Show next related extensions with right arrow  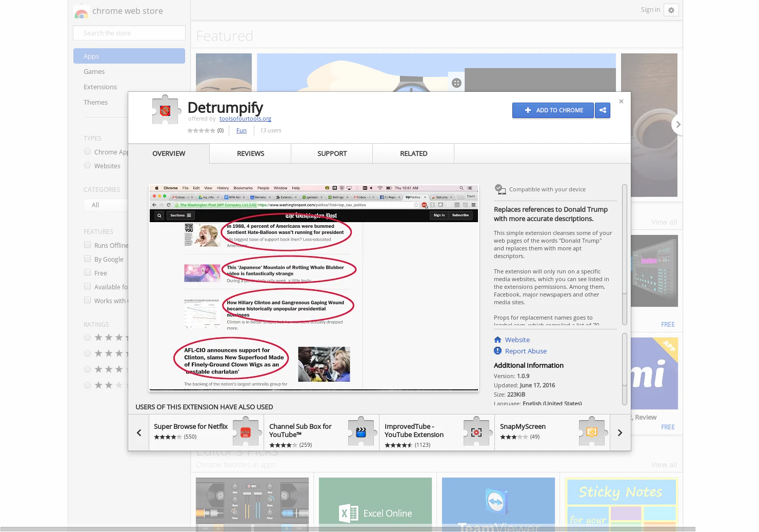(x=620, y=432)
